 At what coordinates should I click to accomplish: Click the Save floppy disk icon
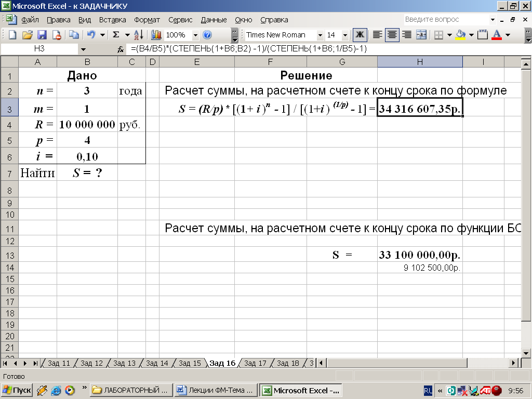pyautogui.click(x=42, y=35)
